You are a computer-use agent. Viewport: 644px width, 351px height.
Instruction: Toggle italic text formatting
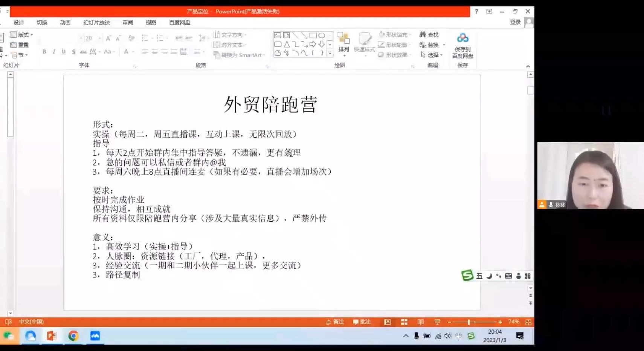54,52
